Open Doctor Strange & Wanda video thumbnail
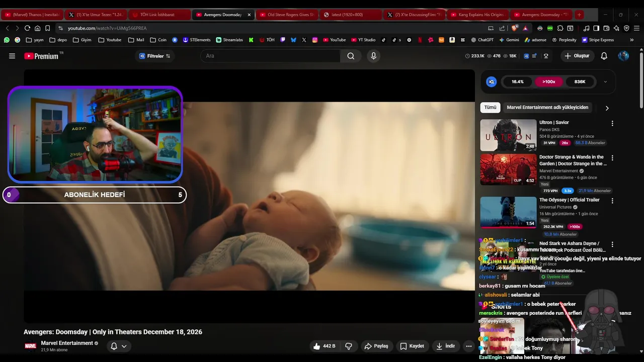 [508, 169]
